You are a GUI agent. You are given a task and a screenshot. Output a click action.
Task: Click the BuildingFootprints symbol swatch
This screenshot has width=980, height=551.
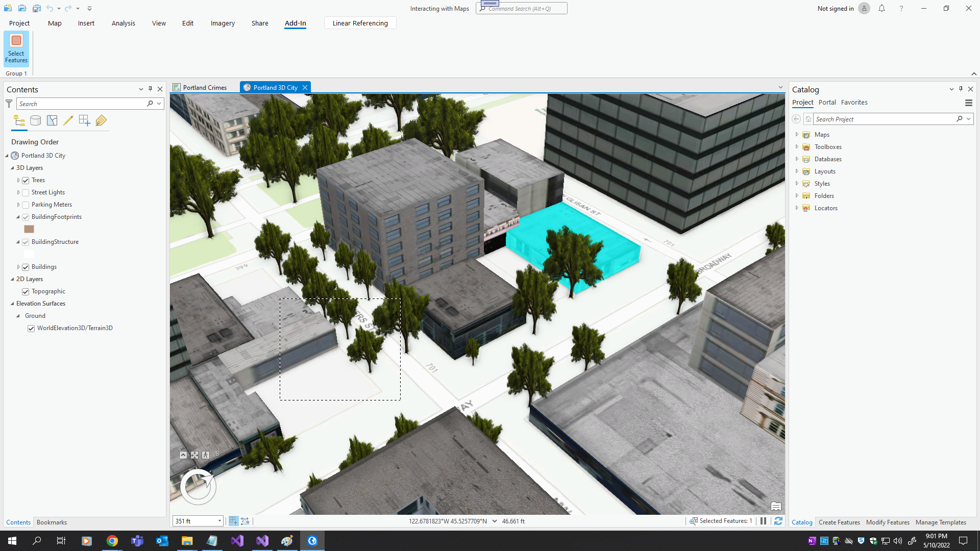pyautogui.click(x=29, y=229)
